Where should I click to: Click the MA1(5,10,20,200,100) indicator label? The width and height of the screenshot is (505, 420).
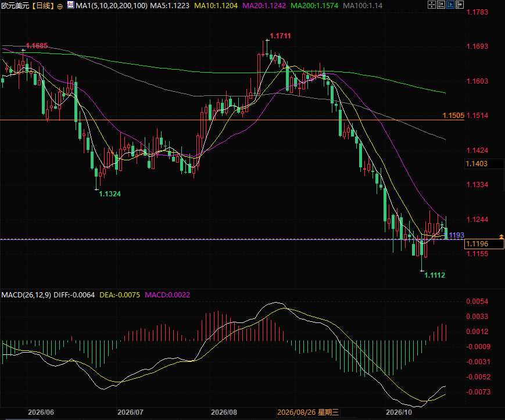pos(112,5)
